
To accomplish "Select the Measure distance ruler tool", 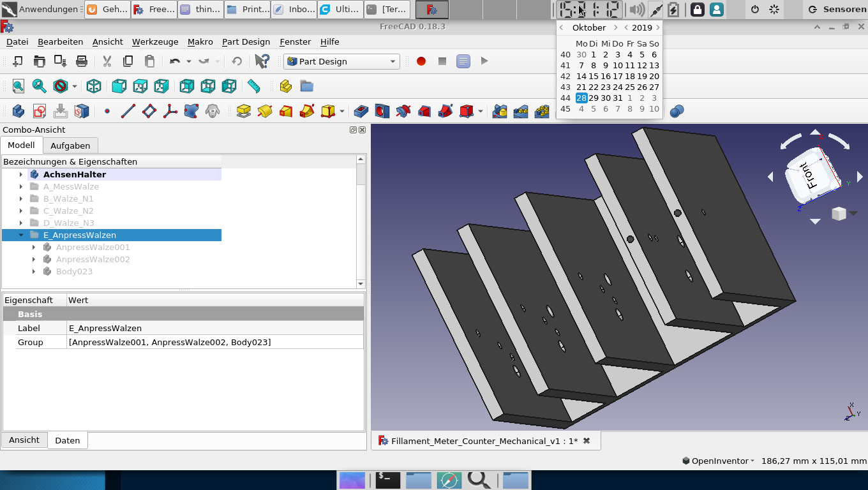I will (254, 86).
